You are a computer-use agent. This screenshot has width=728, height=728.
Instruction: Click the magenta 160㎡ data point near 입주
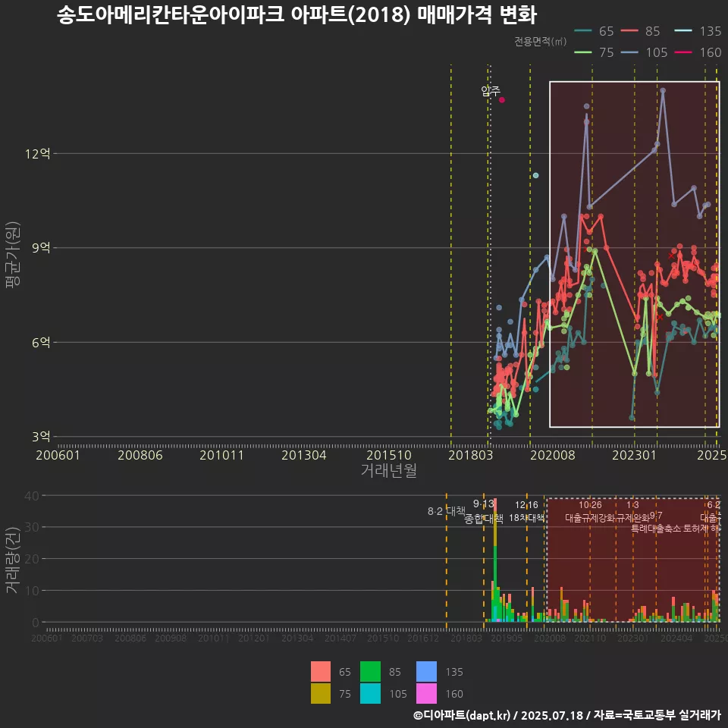coord(501,100)
